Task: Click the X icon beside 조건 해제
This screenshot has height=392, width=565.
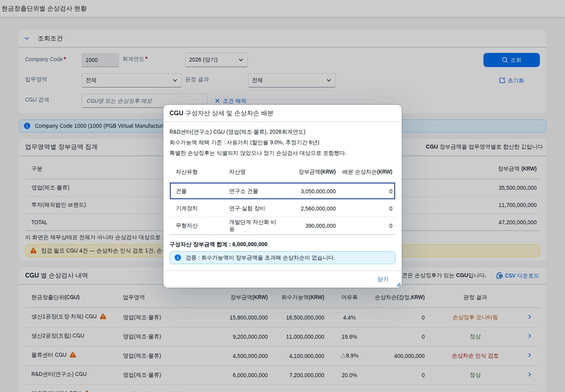Action: (217, 101)
